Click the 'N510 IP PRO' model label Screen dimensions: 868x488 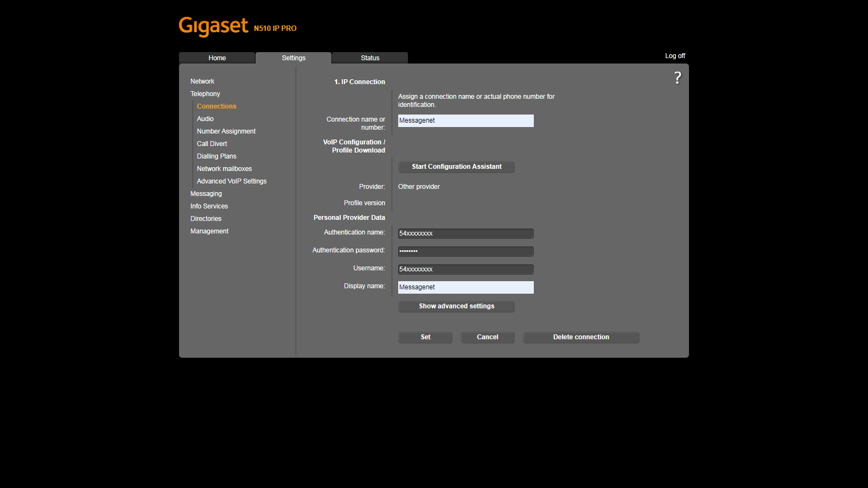[x=275, y=28]
